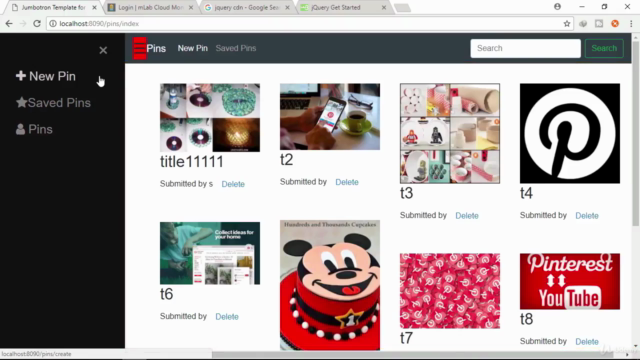Select New Pin in the top navbar
Image resolution: width=640 pixels, height=360 pixels.
(x=193, y=48)
